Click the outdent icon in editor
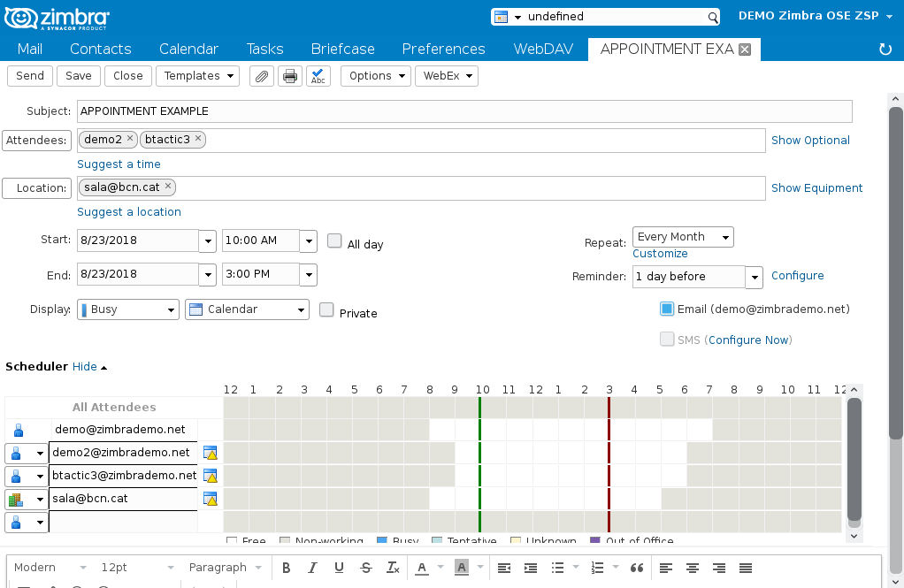 tap(504, 568)
